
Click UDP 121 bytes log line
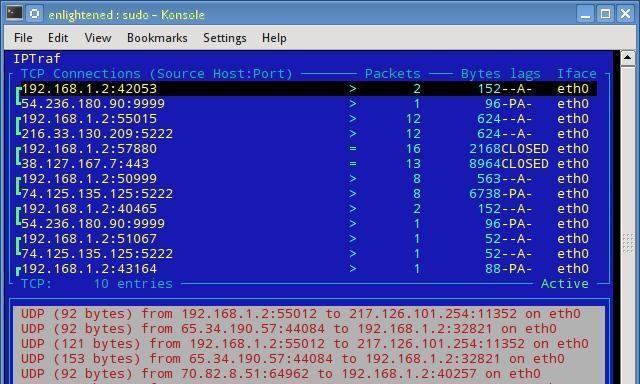coord(304,344)
